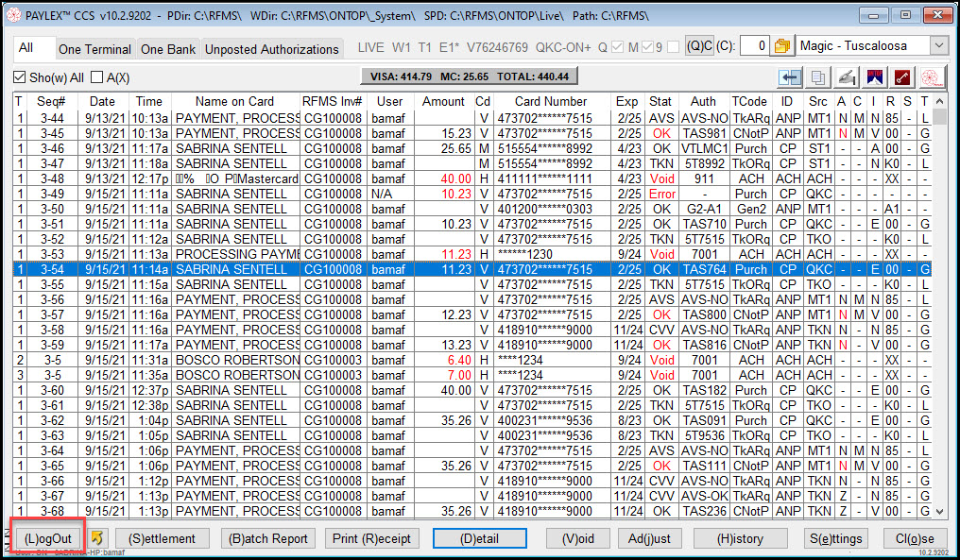This screenshot has width=960, height=560.
Task: Click the (C) number input field
Action: click(754, 46)
